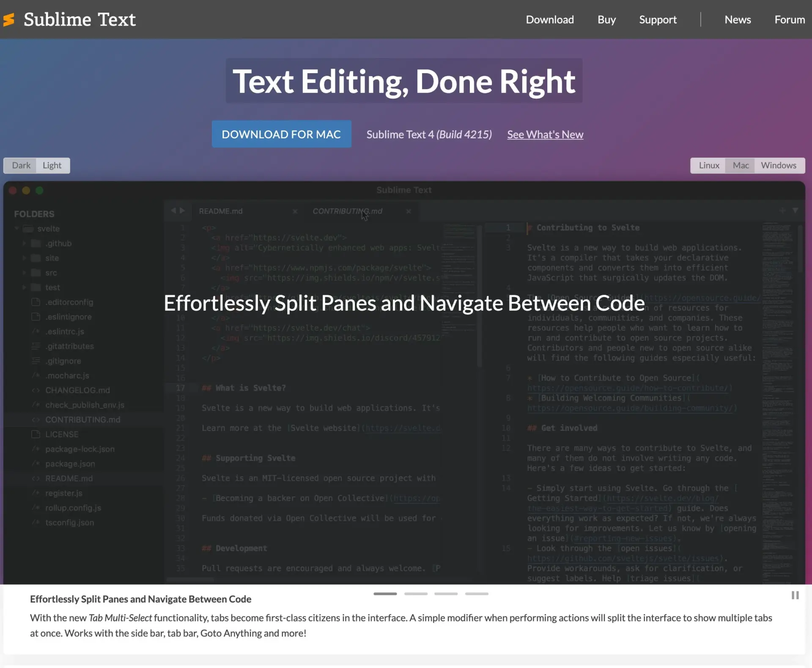Open the Download page

[x=549, y=19]
